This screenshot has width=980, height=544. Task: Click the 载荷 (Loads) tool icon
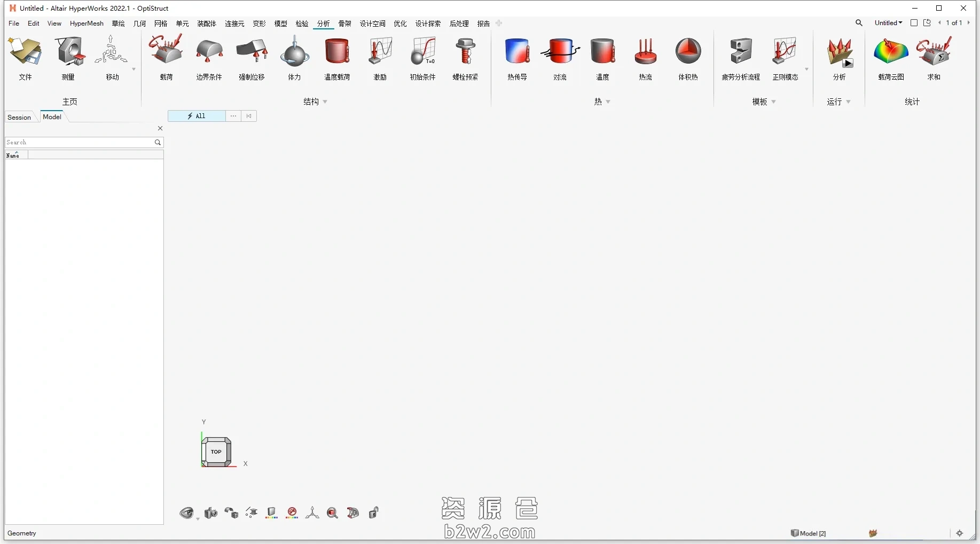[166, 52]
